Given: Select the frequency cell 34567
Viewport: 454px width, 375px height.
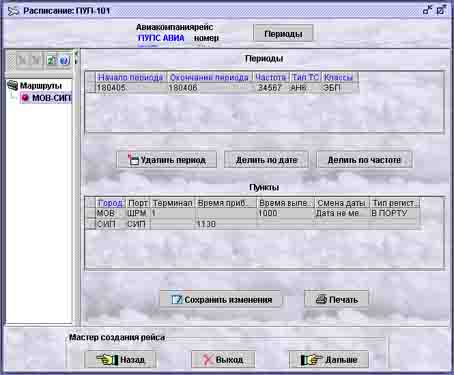Looking at the screenshot, I should (x=271, y=88).
